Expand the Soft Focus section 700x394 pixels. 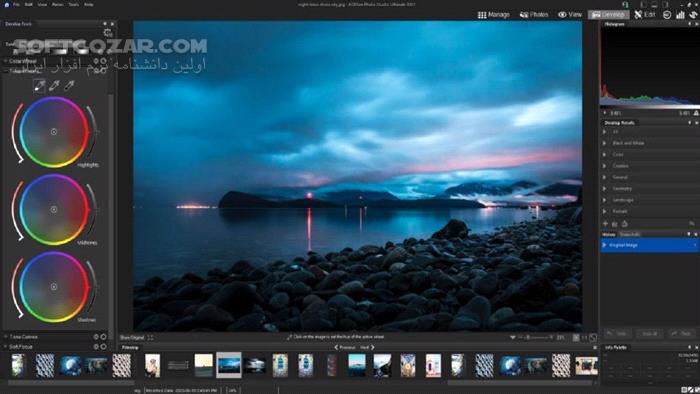coord(5,346)
